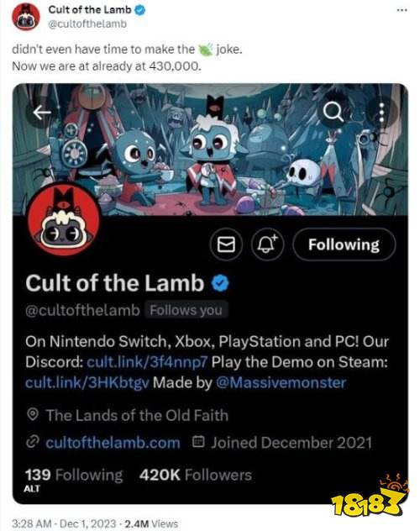
Task: View the 139 Following list
Action: tap(74, 475)
